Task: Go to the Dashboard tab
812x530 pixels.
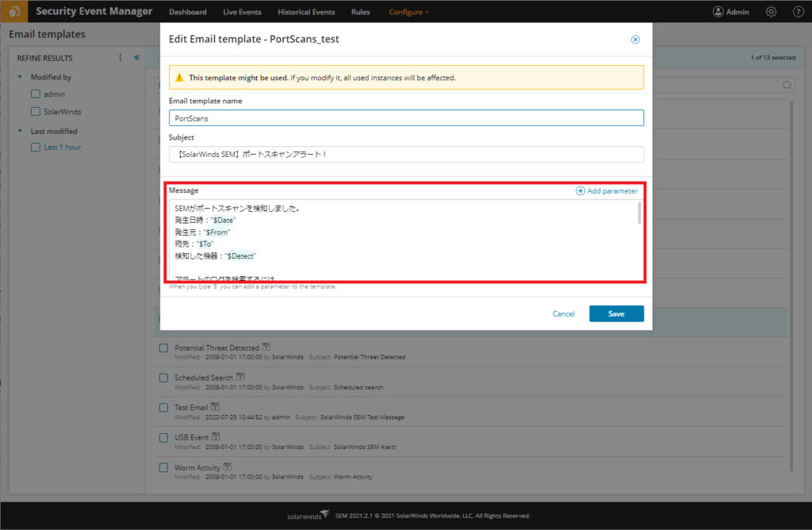Action: [x=187, y=12]
